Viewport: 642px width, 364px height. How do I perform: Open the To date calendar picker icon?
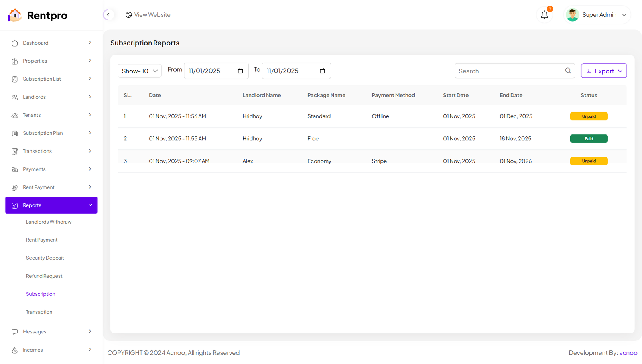[322, 71]
